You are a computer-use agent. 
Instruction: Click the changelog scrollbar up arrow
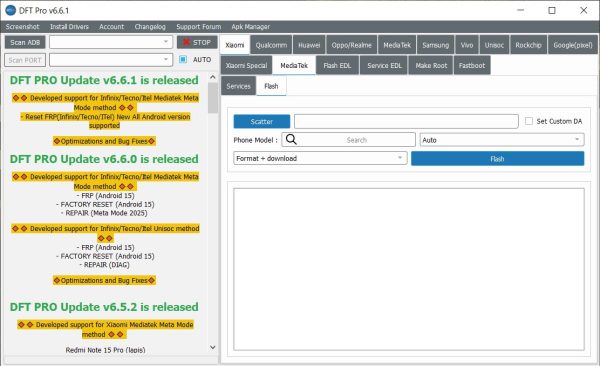(x=213, y=77)
